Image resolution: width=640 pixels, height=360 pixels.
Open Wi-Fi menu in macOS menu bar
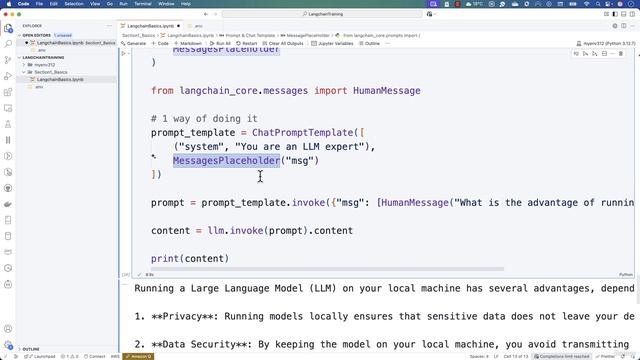point(587,4)
